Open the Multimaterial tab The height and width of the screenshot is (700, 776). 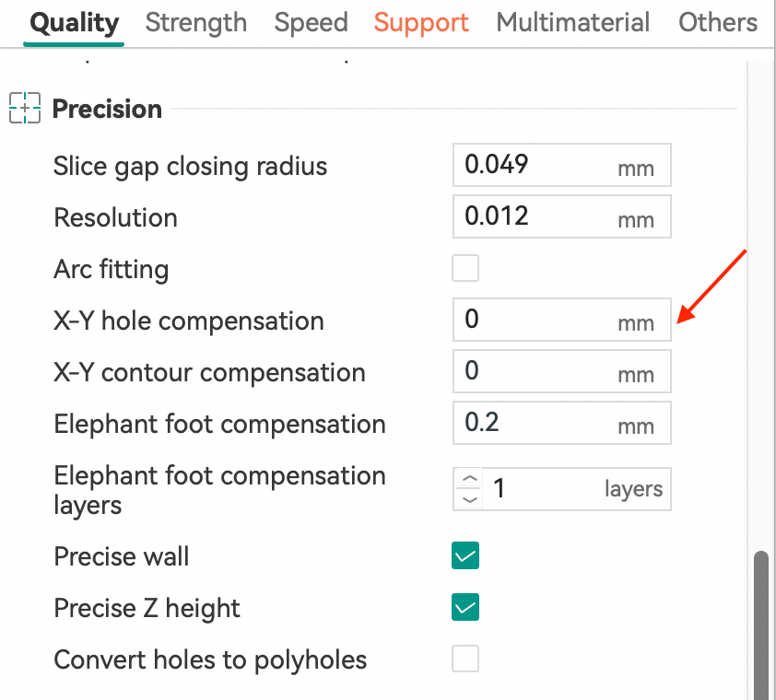[572, 23]
